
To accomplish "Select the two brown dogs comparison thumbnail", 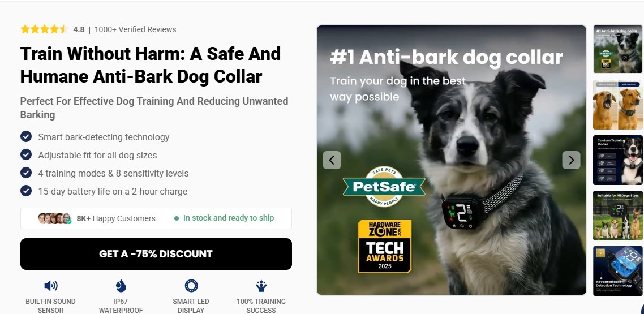I will click(x=618, y=105).
